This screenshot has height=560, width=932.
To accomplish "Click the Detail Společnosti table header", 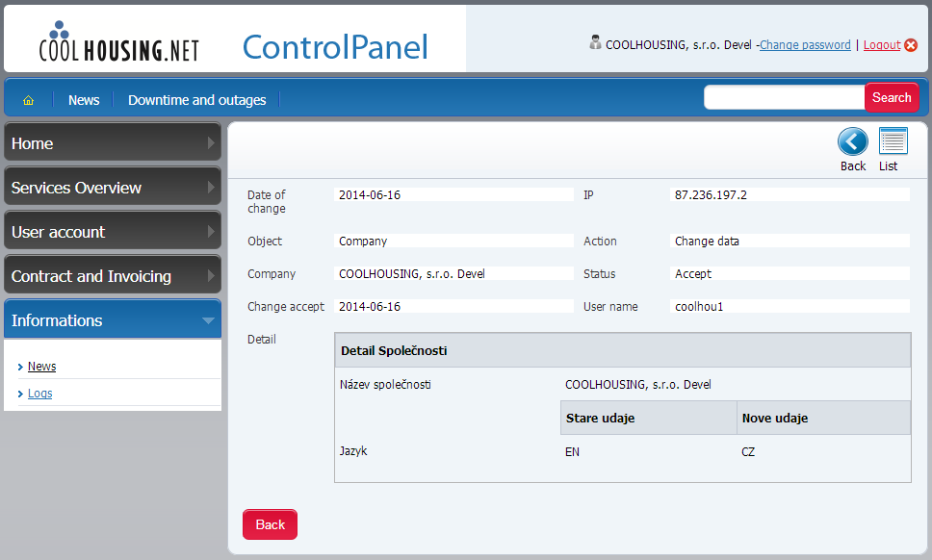I will 622,350.
